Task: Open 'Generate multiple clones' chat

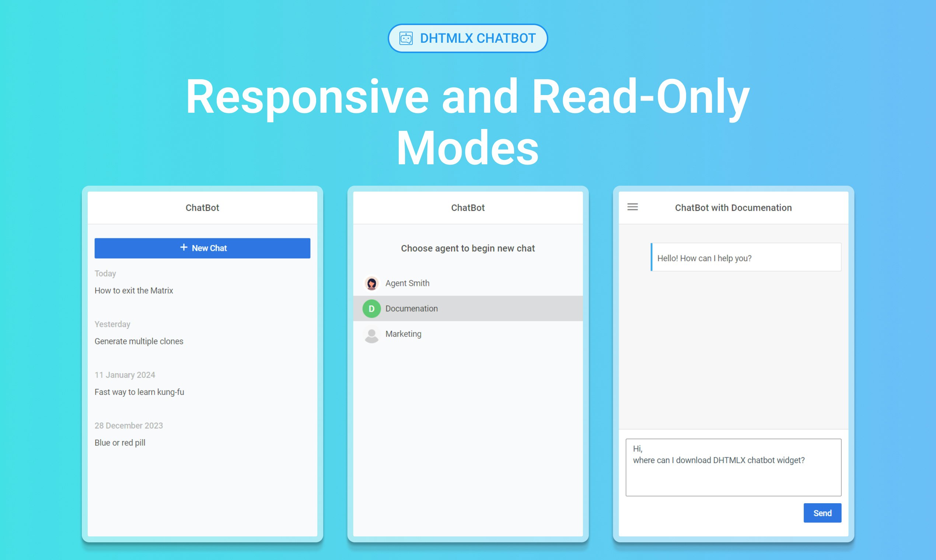Action: [x=139, y=341]
